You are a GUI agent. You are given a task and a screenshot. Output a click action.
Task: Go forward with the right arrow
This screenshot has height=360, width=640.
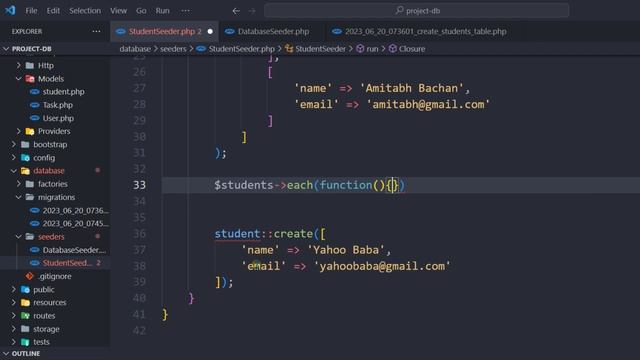click(x=252, y=11)
